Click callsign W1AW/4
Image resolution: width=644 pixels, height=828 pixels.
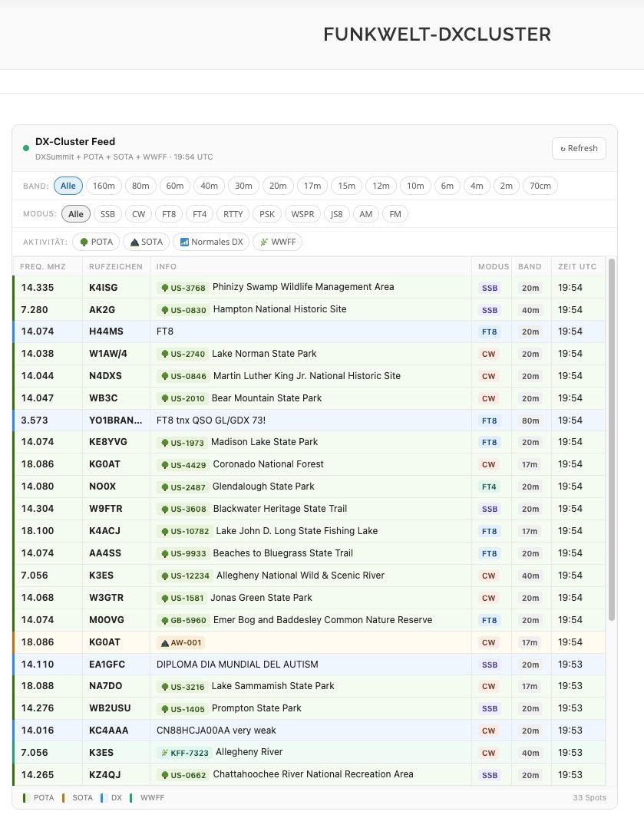click(x=107, y=354)
